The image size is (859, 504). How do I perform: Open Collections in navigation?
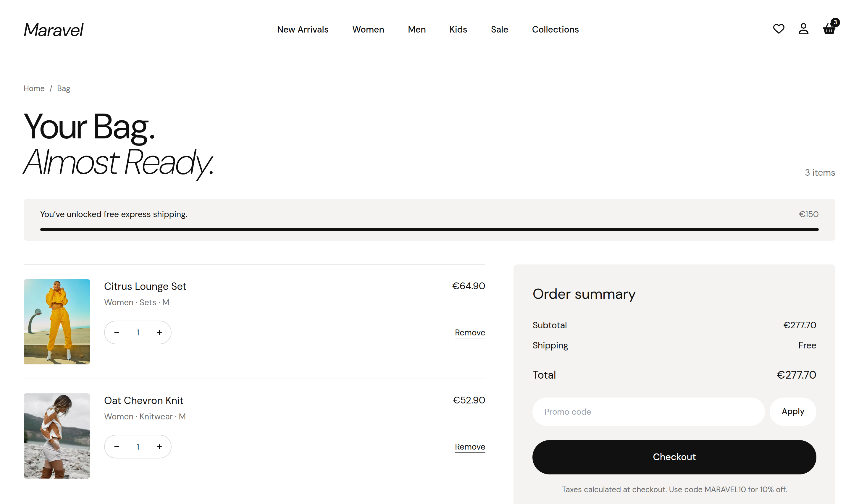(555, 30)
